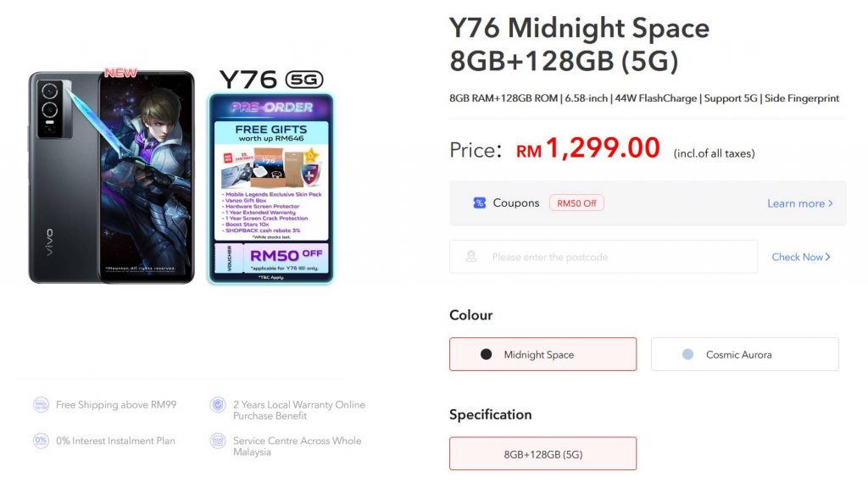The width and height of the screenshot is (868, 488).
Task: Click inside the postcode input field
Action: (604, 257)
